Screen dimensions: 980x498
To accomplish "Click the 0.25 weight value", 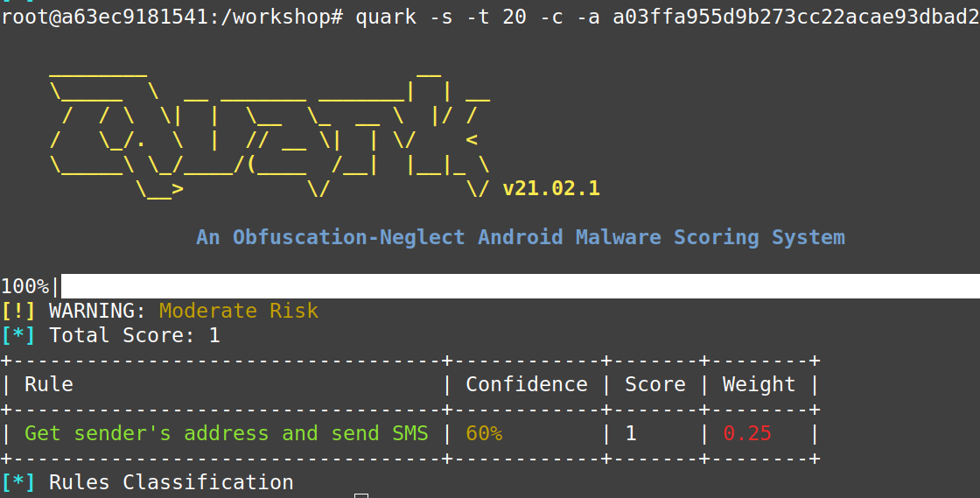I will click(747, 433).
